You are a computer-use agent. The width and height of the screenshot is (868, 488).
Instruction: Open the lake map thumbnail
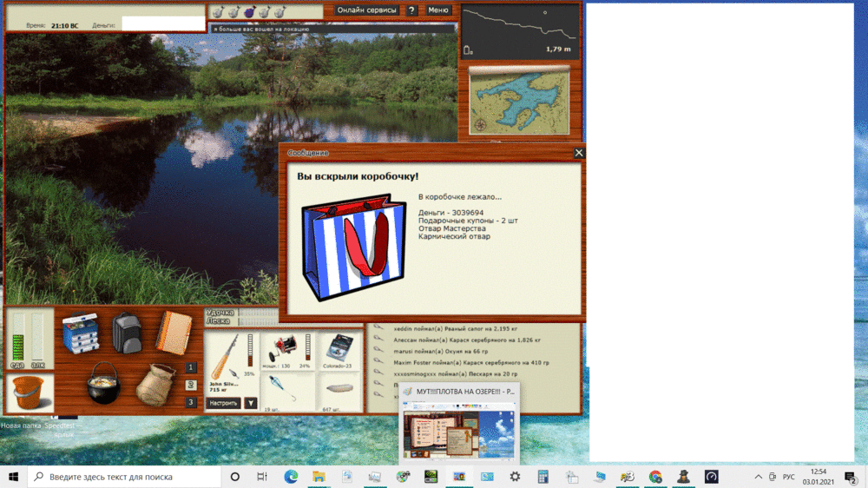519,102
